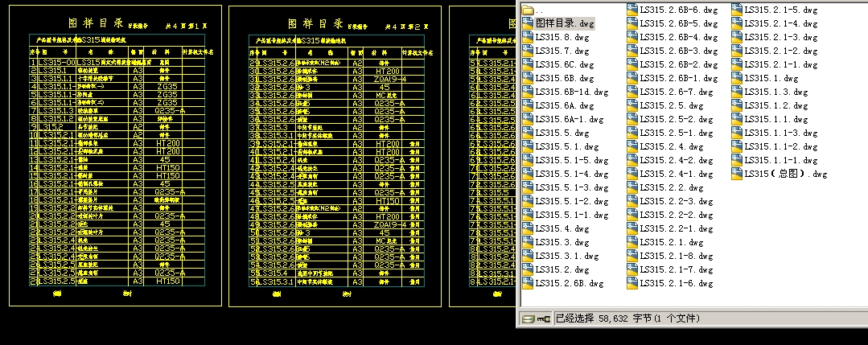Screen dimensions: 868x345
Task: Select file LS315.2.dwg
Action: click(x=555, y=269)
